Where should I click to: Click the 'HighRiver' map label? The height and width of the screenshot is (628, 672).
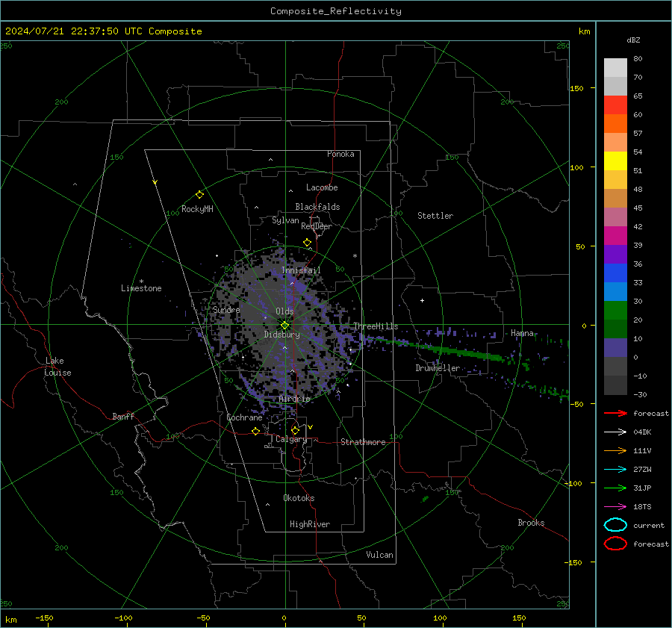[x=310, y=524]
